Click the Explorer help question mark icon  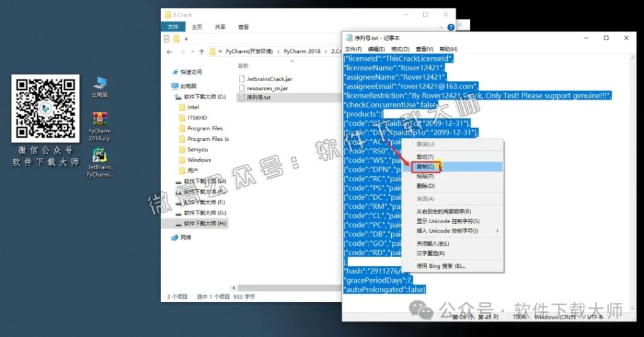point(450,27)
